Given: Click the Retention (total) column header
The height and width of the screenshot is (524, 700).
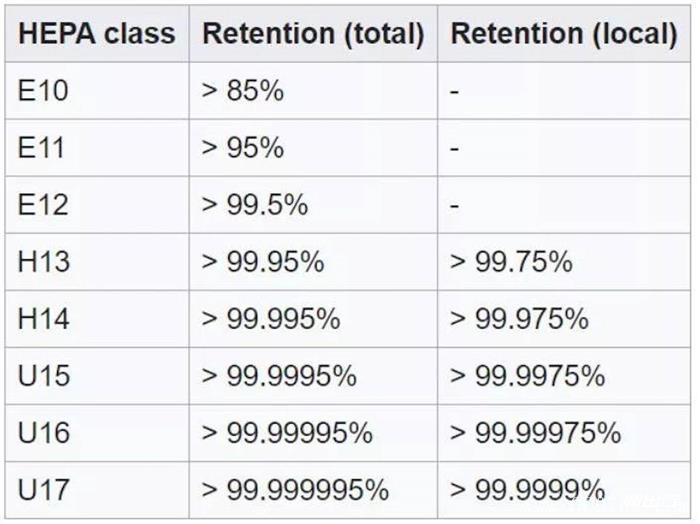Looking at the screenshot, I should [x=312, y=33].
